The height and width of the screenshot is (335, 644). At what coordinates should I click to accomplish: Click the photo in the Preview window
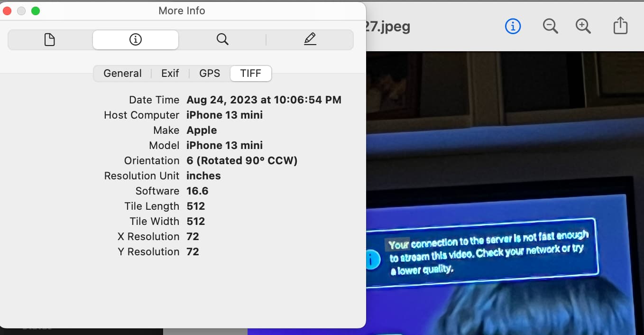pyautogui.click(x=505, y=193)
